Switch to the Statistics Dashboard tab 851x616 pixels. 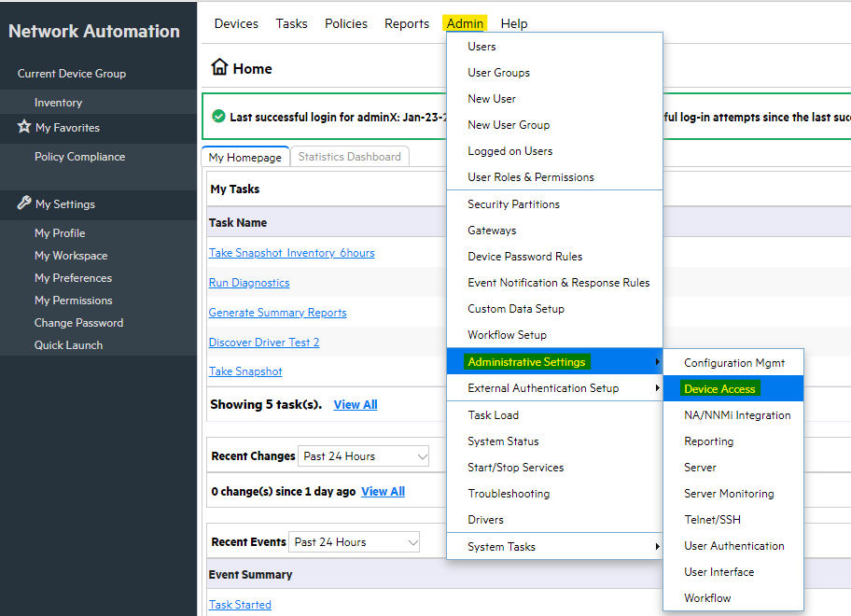[x=349, y=156]
